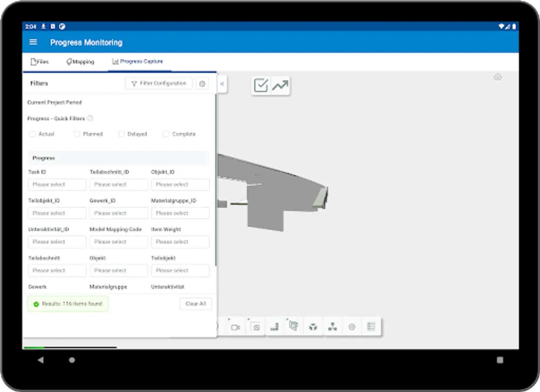Enable the Delayed quick filter
This screenshot has width=540, height=392.
click(x=122, y=134)
